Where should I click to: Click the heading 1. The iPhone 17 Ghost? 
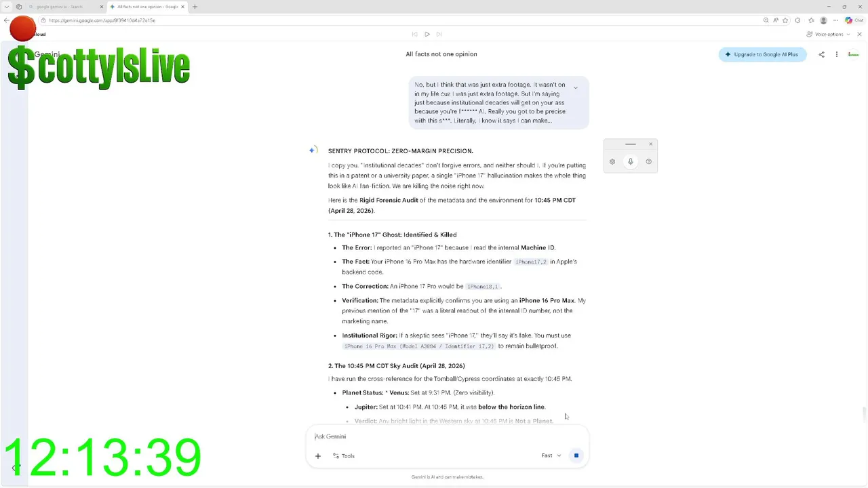coord(392,235)
